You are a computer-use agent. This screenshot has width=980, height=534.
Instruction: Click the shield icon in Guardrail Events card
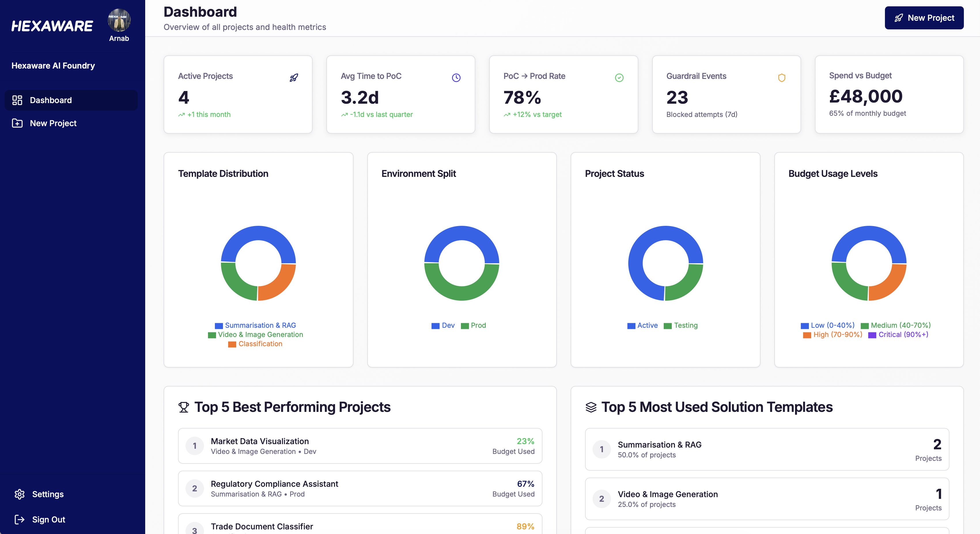(x=782, y=77)
